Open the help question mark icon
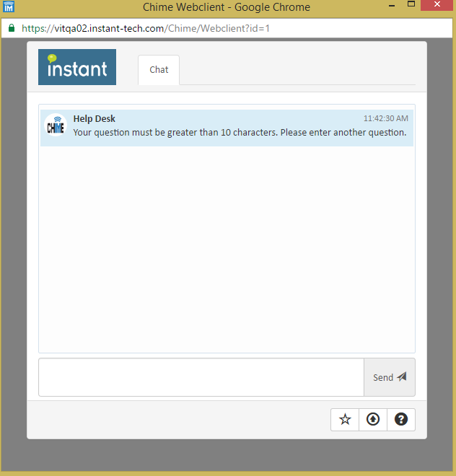This screenshot has height=476, width=456. click(x=401, y=420)
